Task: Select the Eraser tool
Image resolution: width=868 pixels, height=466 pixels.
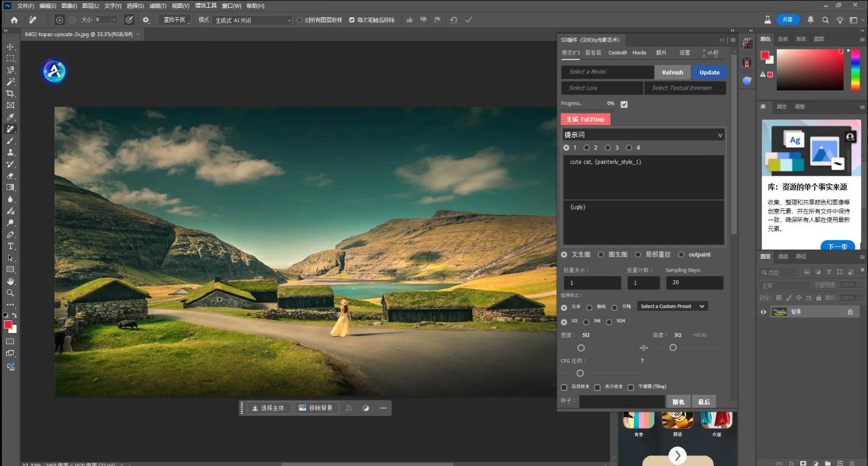Action: click(x=10, y=176)
